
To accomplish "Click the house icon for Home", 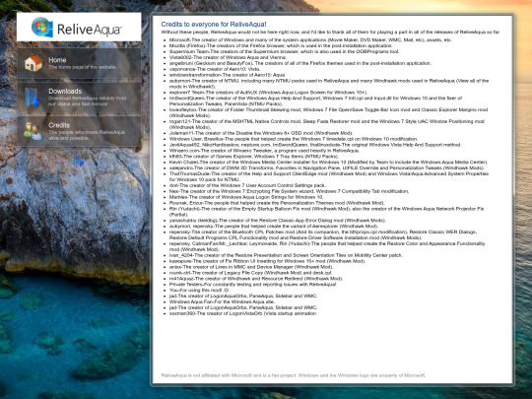I will (33, 63).
